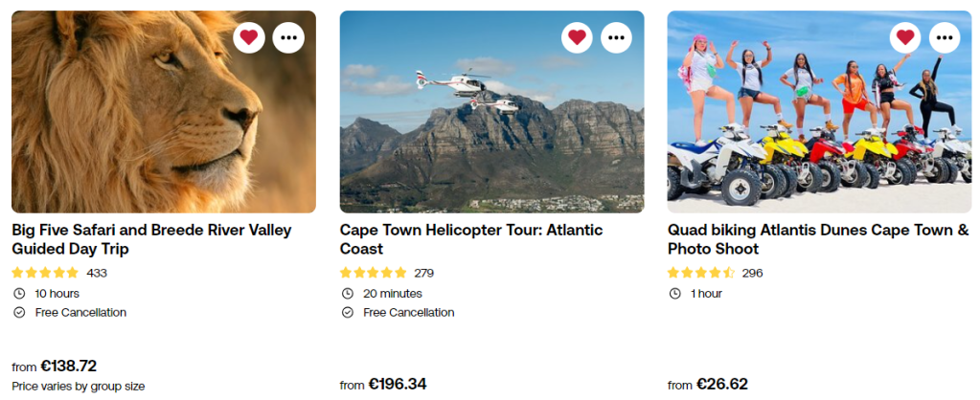Click the star rating of Big Five Safari
The image size is (980, 400).
45,273
